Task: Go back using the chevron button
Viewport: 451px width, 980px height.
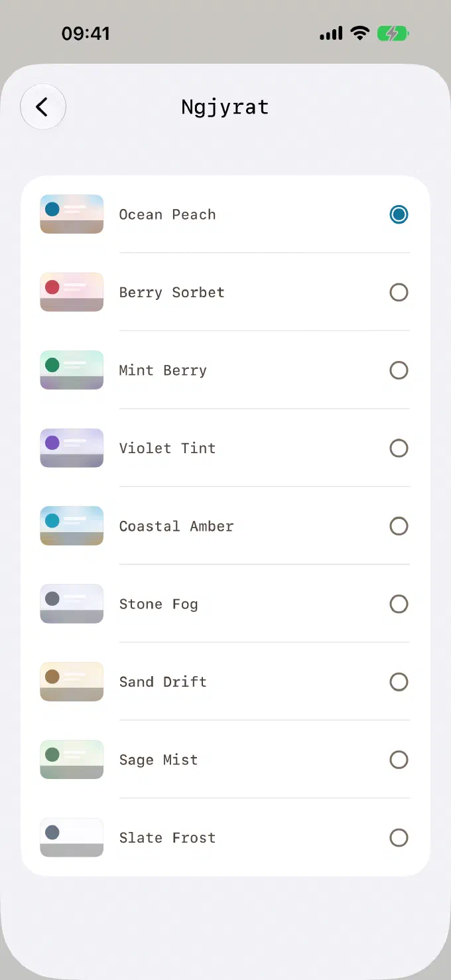Action: point(43,107)
